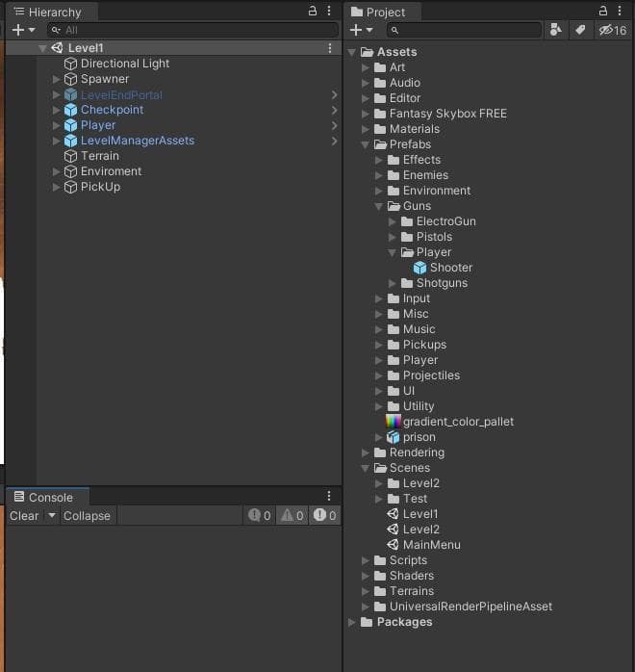Click the Project panel search field
Image resolution: width=635 pixels, height=672 pixels.
pos(464,31)
